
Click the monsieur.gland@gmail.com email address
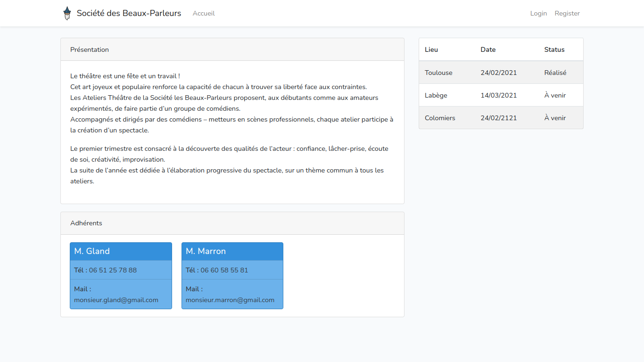[116, 300]
